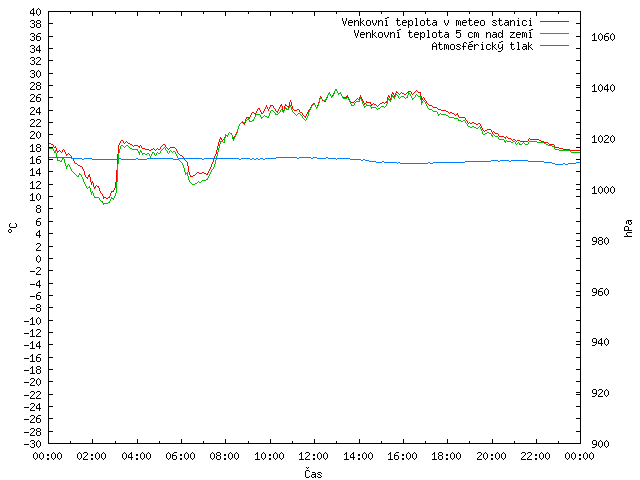Click temperature axis label '30'

36,74
